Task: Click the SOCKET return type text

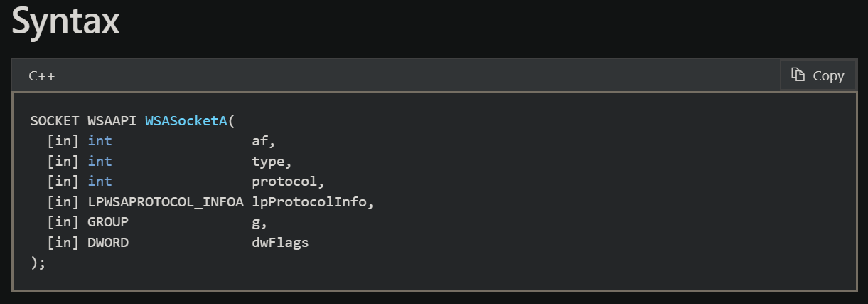Action: tap(55, 120)
